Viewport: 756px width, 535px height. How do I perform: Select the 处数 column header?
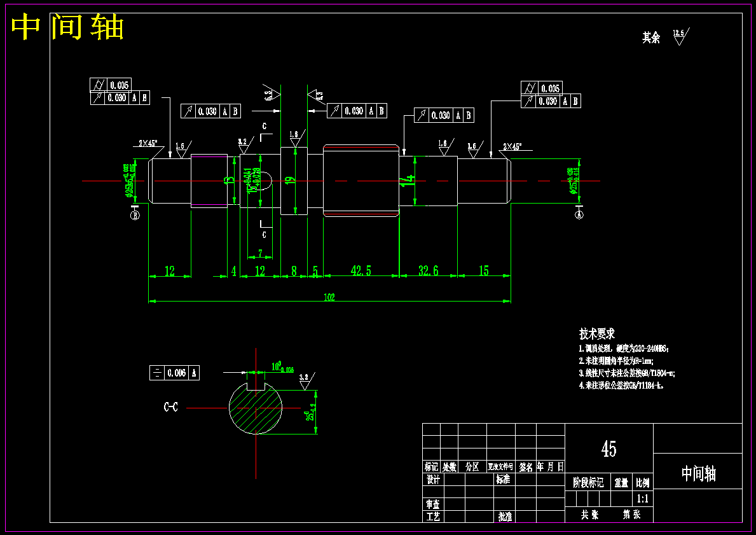click(450, 467)
